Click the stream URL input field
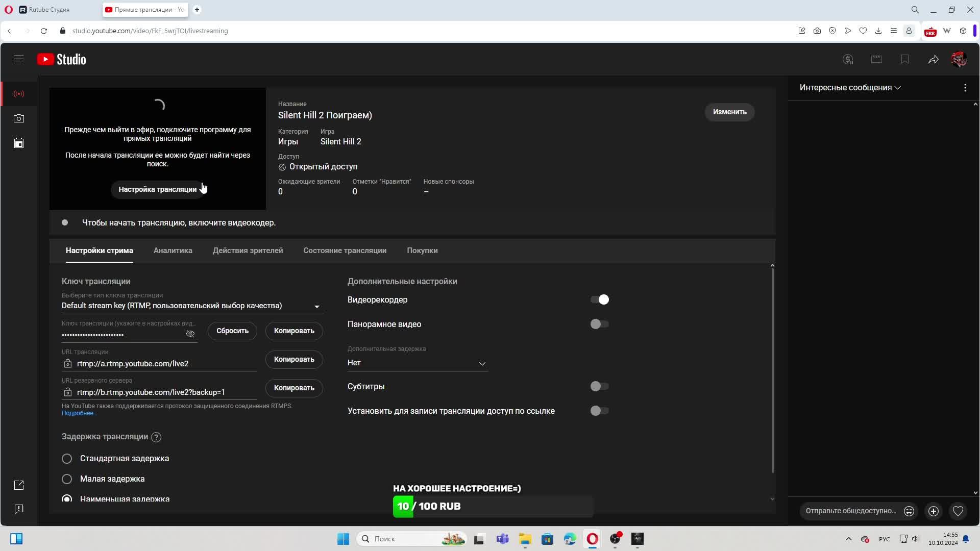 tap(163, 364)
